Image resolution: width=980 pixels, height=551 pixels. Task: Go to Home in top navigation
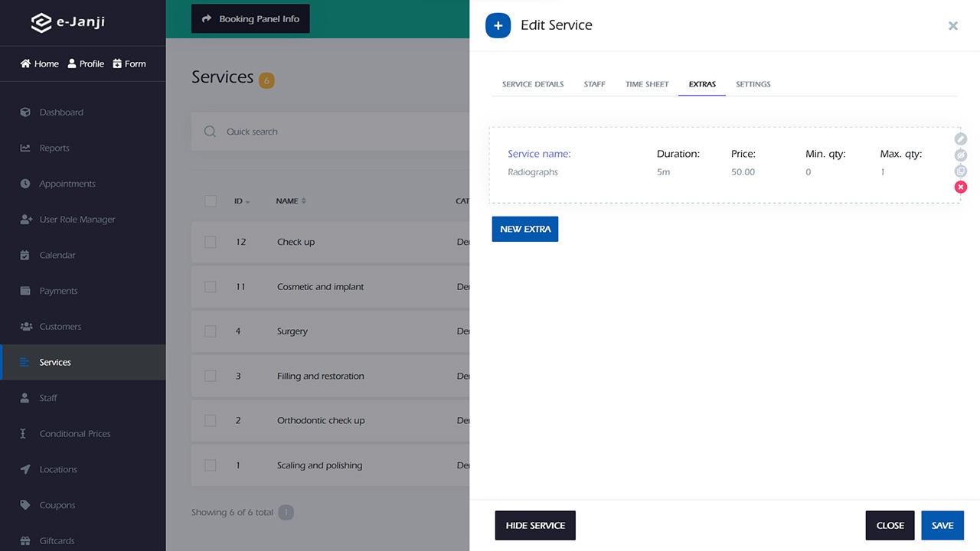tap(40, 64)
